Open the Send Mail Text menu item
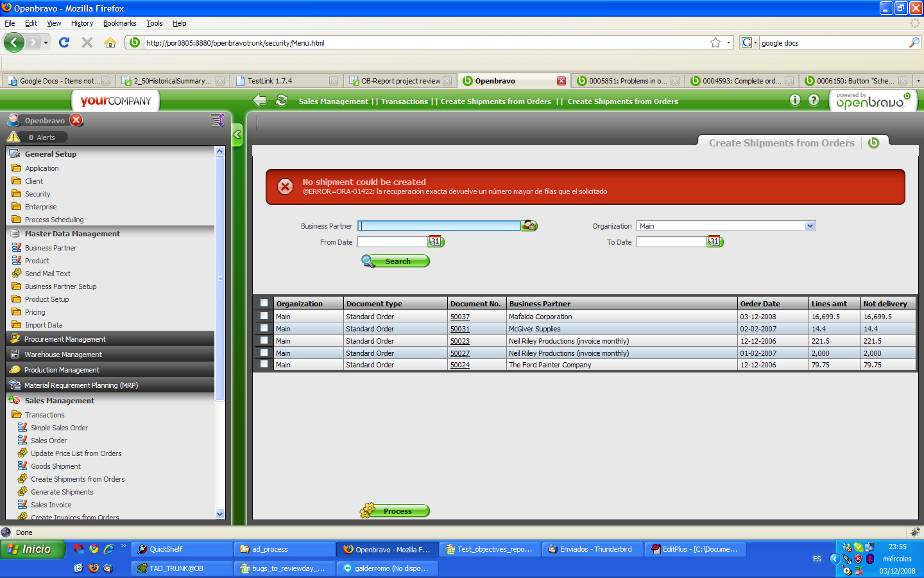 tap(47, 274)
